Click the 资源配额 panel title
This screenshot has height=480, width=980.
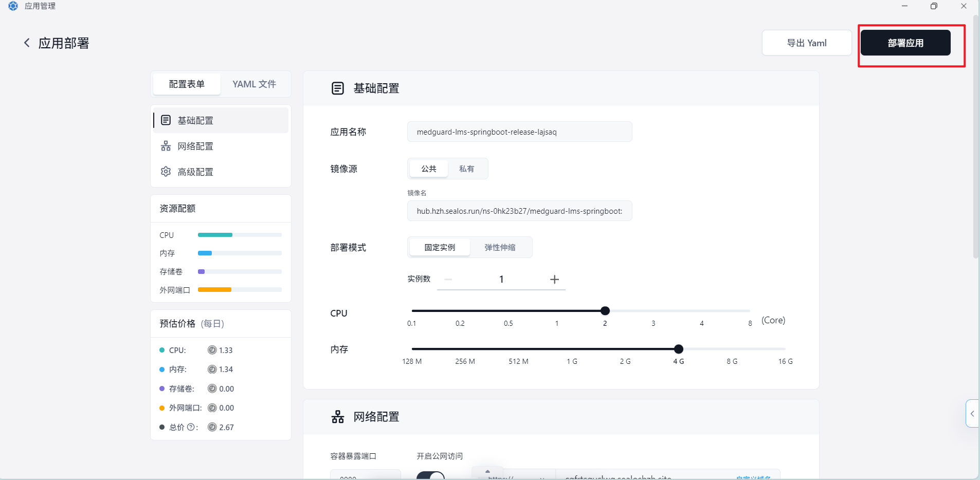pos(177,208)
